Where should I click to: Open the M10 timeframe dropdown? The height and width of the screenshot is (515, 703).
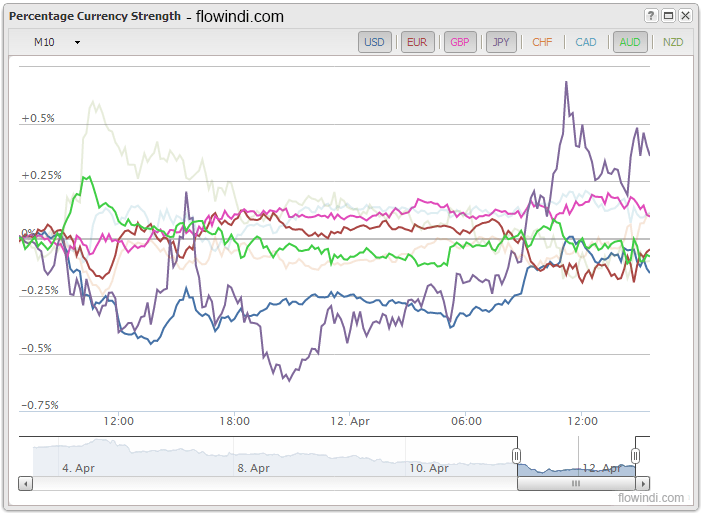[x=56, y=42]
